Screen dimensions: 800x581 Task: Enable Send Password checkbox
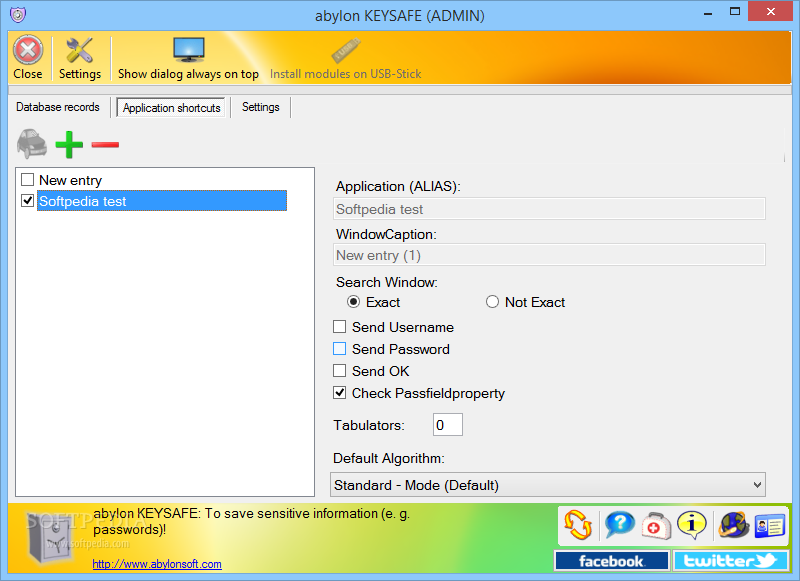[x=339, y=348]
